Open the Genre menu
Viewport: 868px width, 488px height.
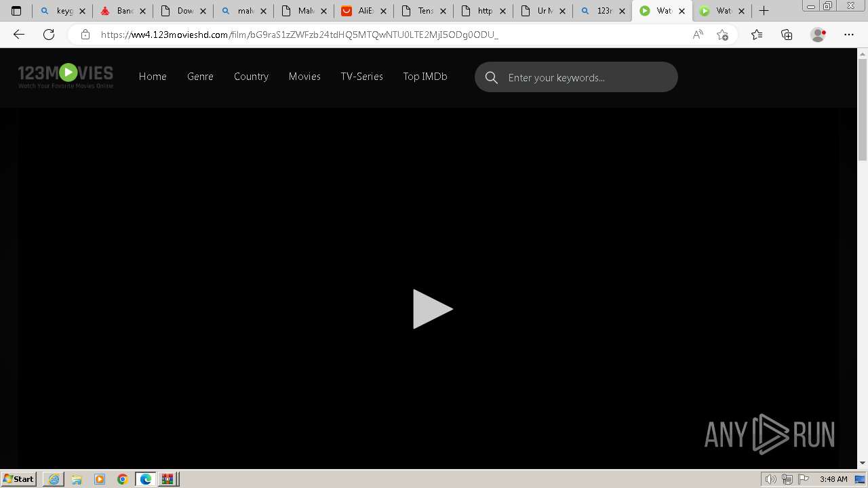click(x=200, y=77)
